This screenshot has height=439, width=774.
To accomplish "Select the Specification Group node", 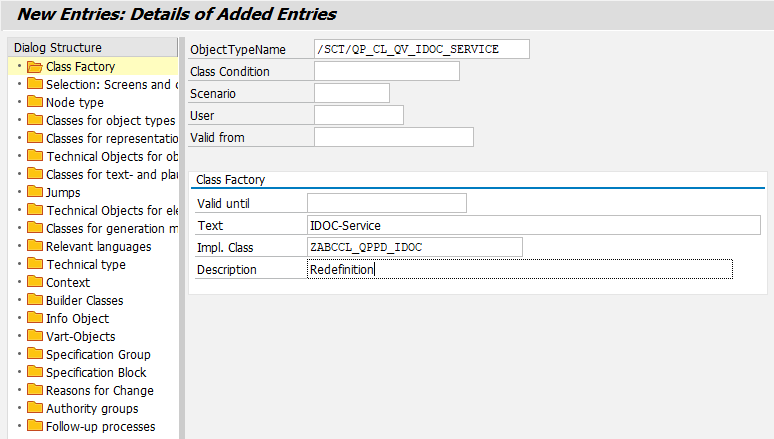I will 98,355.
